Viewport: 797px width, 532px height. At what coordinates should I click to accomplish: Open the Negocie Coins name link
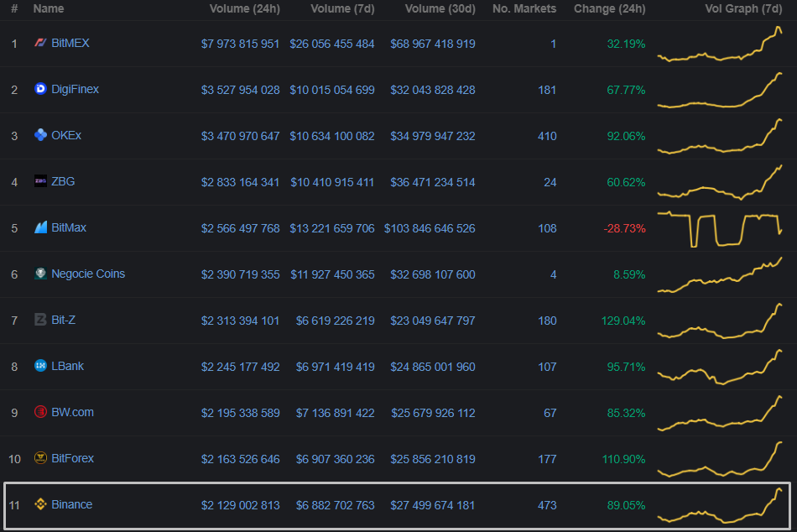click(88, 274)
